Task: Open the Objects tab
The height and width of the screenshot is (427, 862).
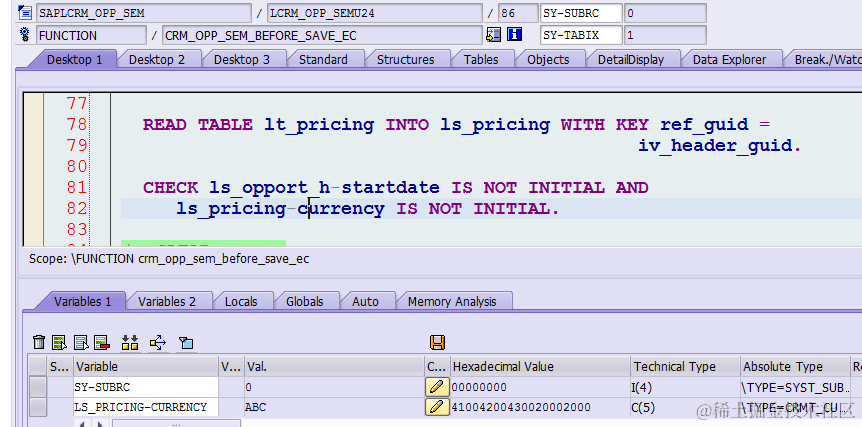Action: click(548, 59)
